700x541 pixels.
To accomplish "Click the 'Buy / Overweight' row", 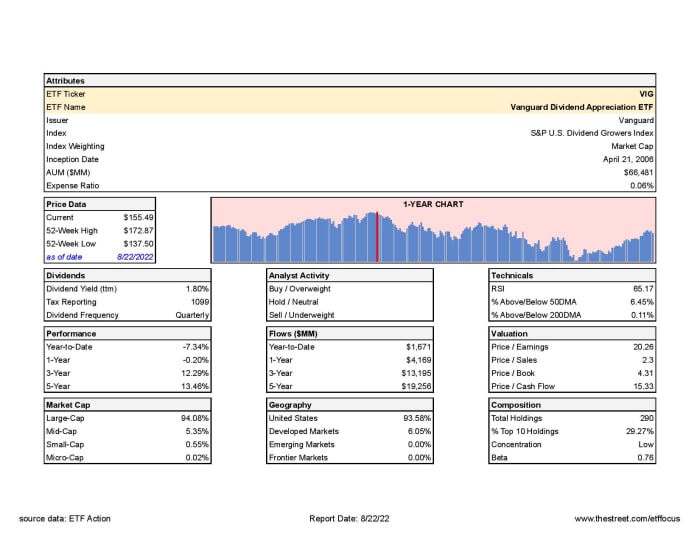I will [350, 289].
